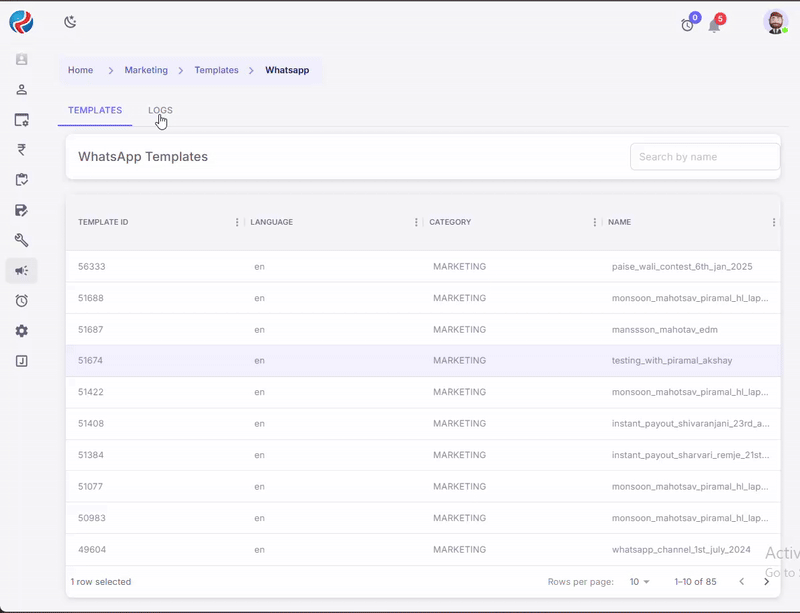The image size is (800, 613).
Task: Open the TEMPLATE ID column menu
Action: click(x=237, y=222)
